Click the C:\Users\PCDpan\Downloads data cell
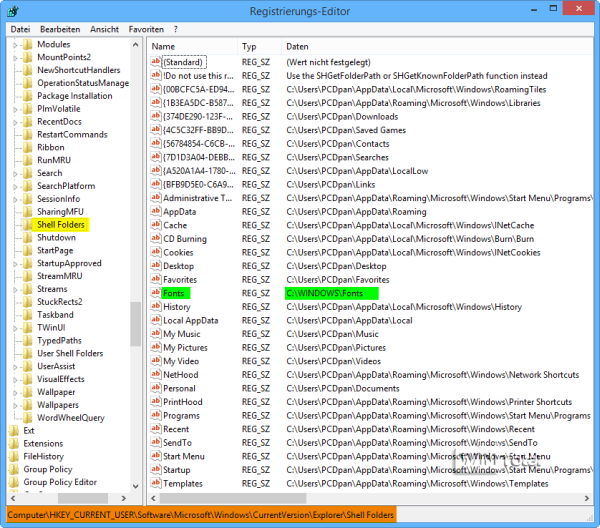Screen dimensions: 600x528 point(342,116)
